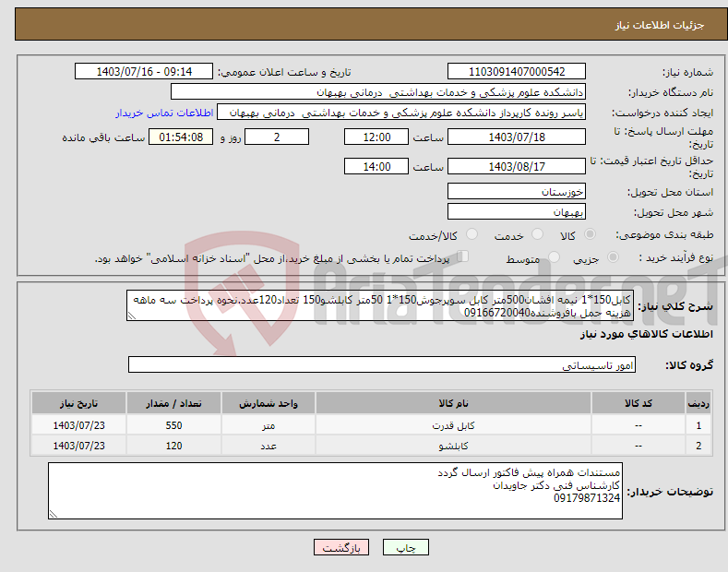The width and height of the screenshot is (728, 572).
Task: Click the response deadline date 1403/07/18
Action: pos(517,137)
